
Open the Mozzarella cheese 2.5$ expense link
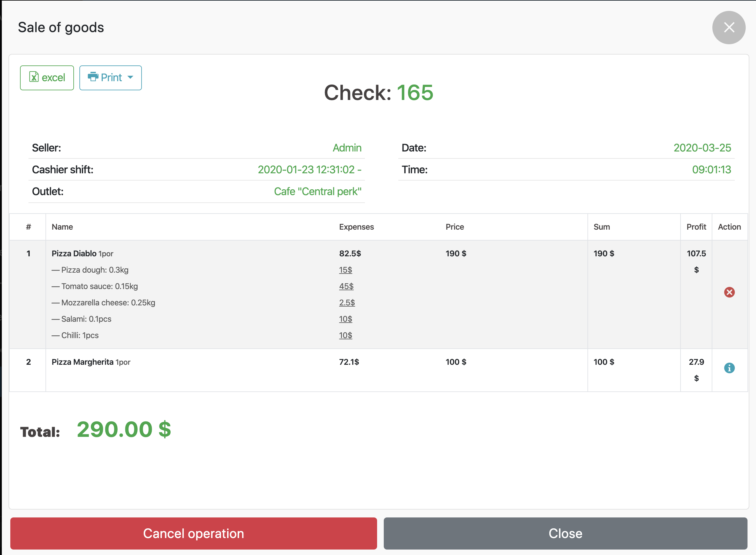[346, 303]
